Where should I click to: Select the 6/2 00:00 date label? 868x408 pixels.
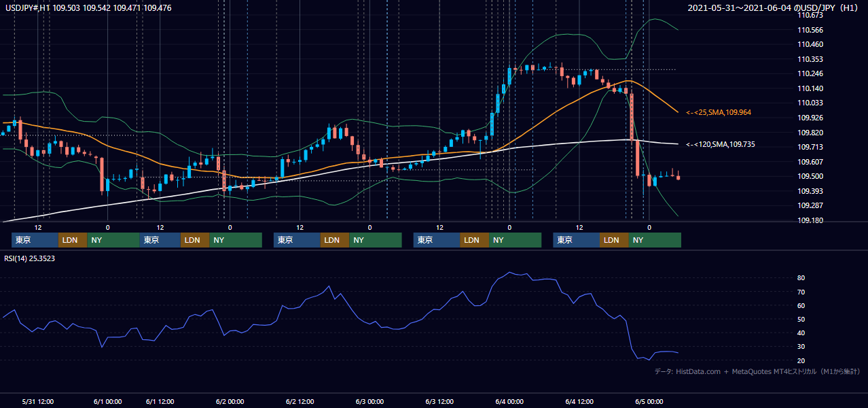(x=230, y=402)
